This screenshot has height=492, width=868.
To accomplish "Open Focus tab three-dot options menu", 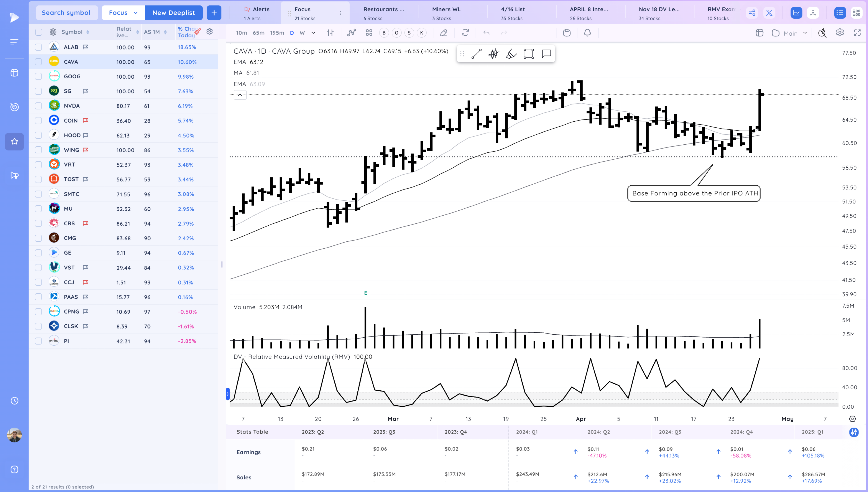I will 340,13.
